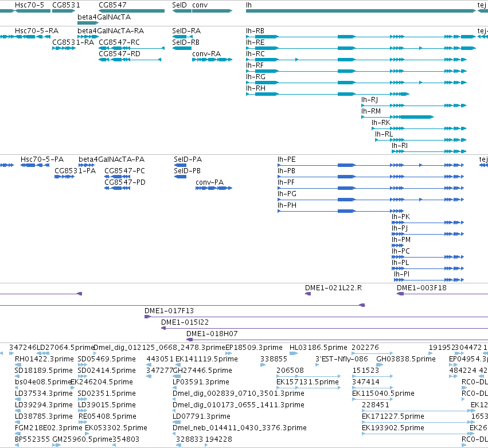488x448 pixels.
Task: Click EST RH01422.3prime label
Action: click(x=44, y=359)
